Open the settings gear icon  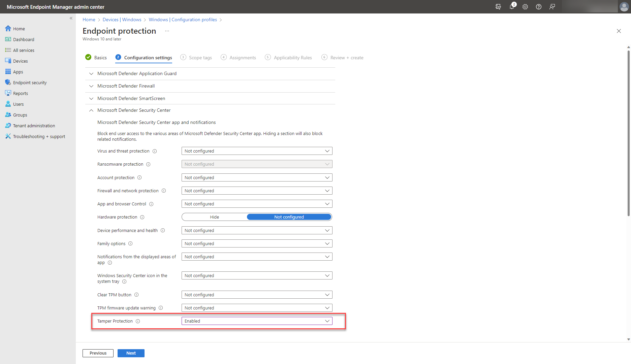click(525, 7)
